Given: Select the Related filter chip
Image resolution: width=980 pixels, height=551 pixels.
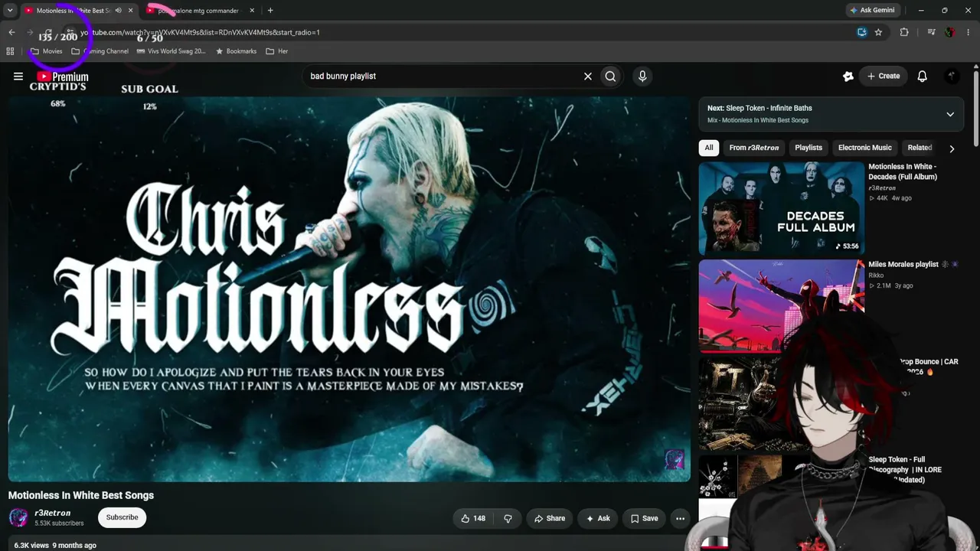Looking at the screenshot, I should pos(920,148).
